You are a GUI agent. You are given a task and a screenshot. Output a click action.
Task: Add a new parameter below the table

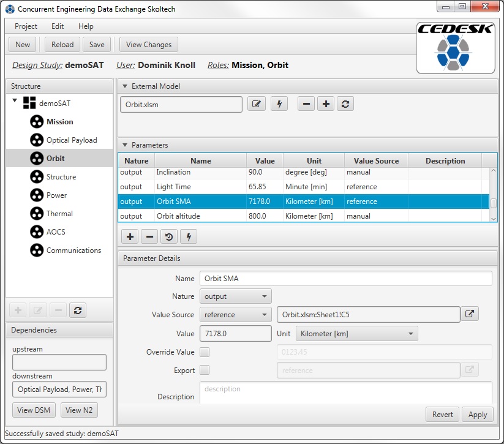pos(130,237)
